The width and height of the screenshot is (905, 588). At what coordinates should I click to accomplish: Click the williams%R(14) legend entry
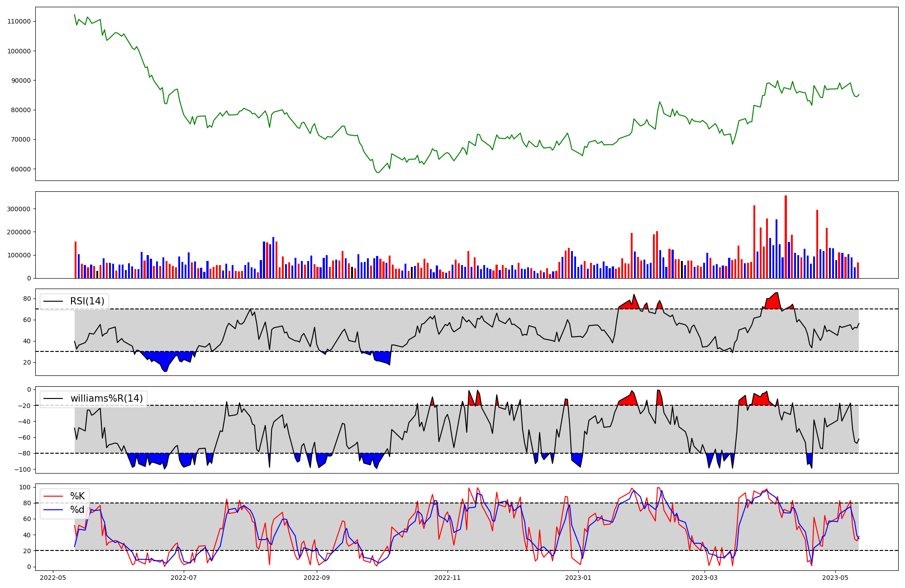click(x=106, y=398)
